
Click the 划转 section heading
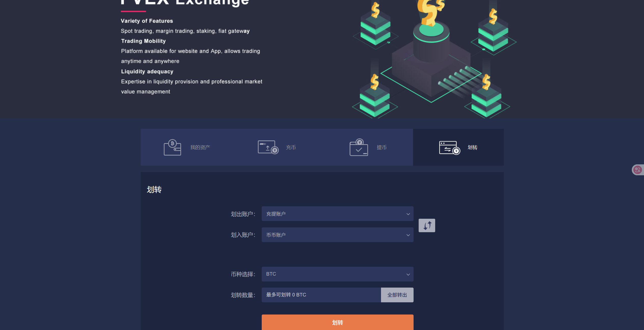pos(154,190)
